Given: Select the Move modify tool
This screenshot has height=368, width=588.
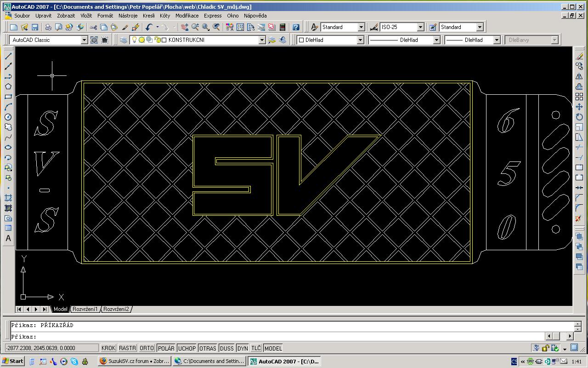Looking at the screenshot, I should tap(579, 107).
